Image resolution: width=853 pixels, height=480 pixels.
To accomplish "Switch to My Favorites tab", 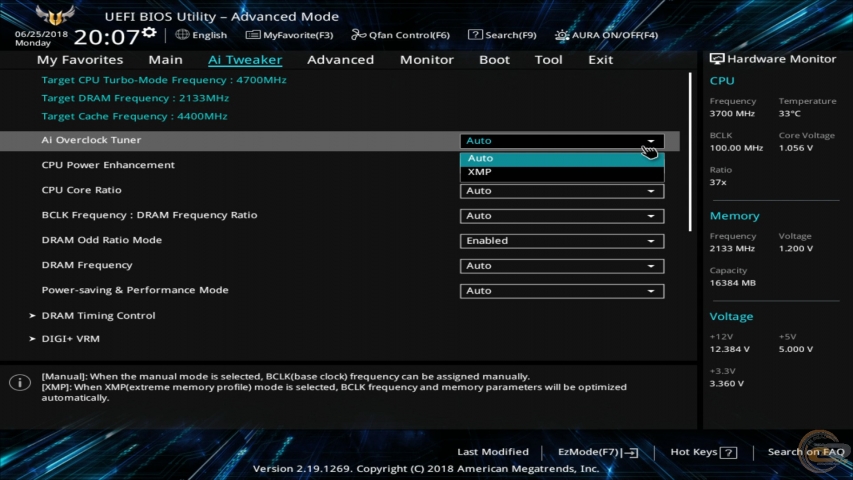I will (x=80, y=59).
